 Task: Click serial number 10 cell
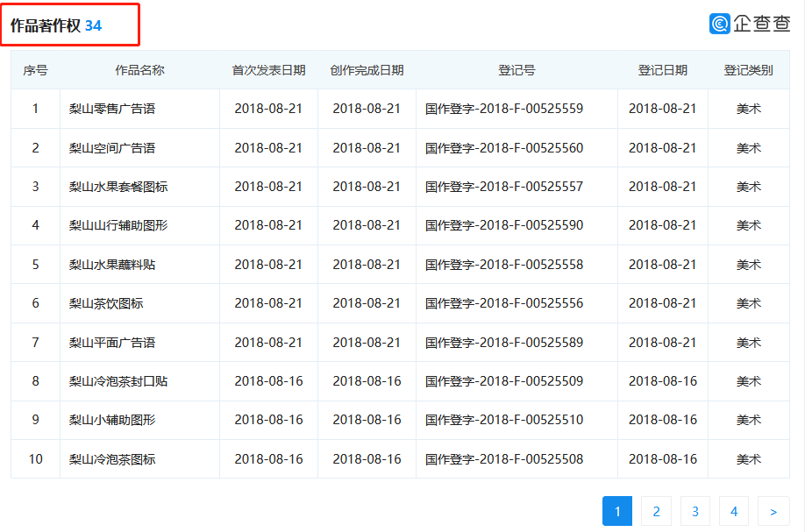coord(35,459)
